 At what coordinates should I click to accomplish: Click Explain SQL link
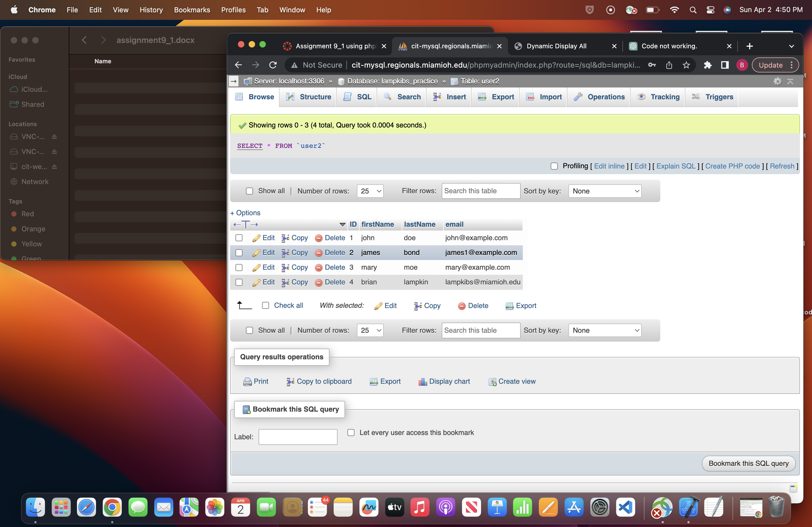[x=676, y=166]
